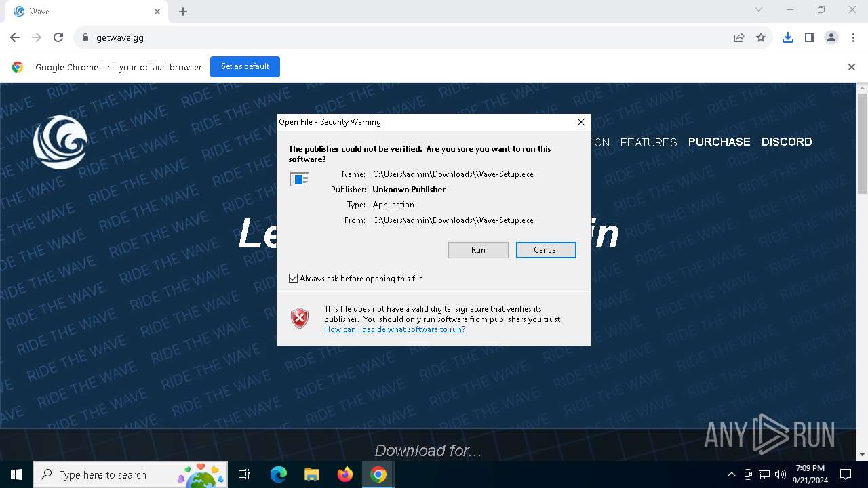
Task: Close the Wave tab
Action: tap(157, 12)
